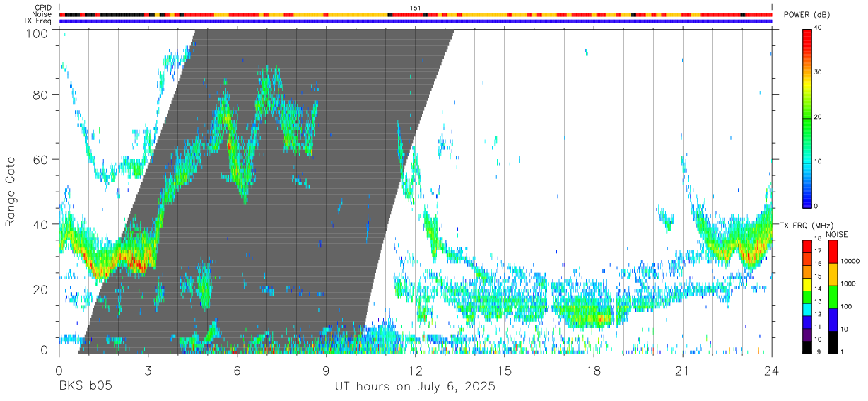
Task: Click the 12 tick on the UT hours axis
Action: pos(416,370)
